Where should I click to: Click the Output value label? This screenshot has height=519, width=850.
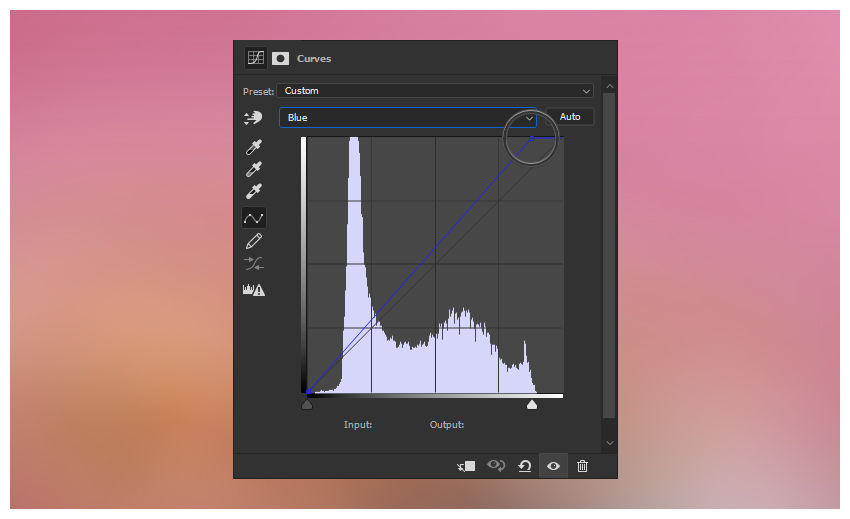coord(447,425)
